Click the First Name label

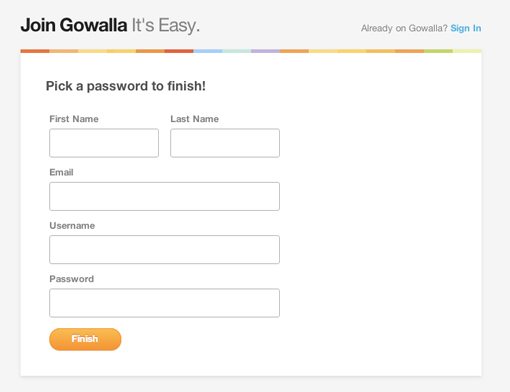pos(74,119)
